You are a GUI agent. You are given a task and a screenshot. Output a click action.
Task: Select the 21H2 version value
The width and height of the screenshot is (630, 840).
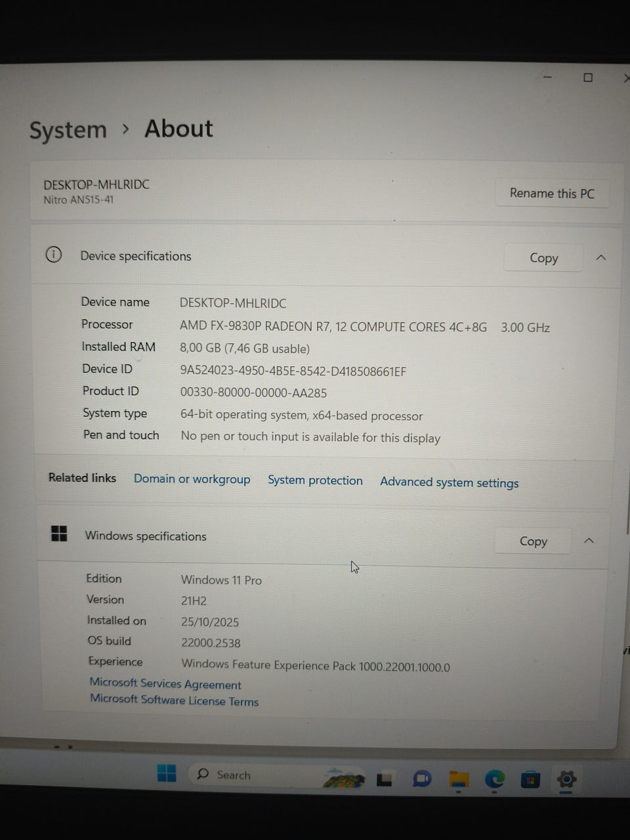194,600
